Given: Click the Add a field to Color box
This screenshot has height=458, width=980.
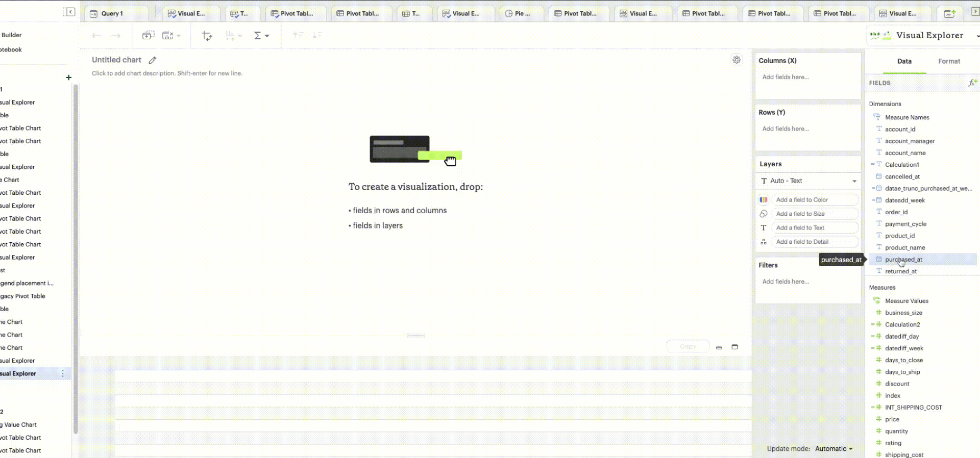Looking at the screenshot, I should click(815, 200).
